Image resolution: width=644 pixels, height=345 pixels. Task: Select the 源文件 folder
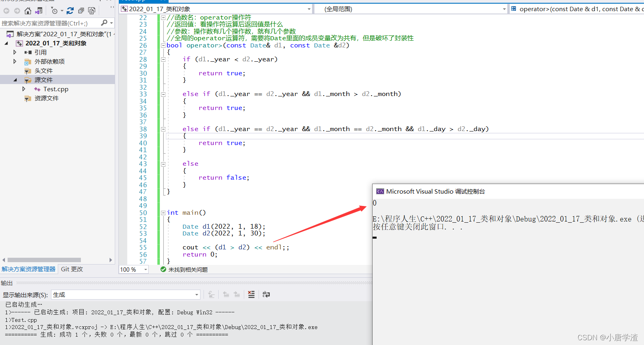(x=43, y=80)
